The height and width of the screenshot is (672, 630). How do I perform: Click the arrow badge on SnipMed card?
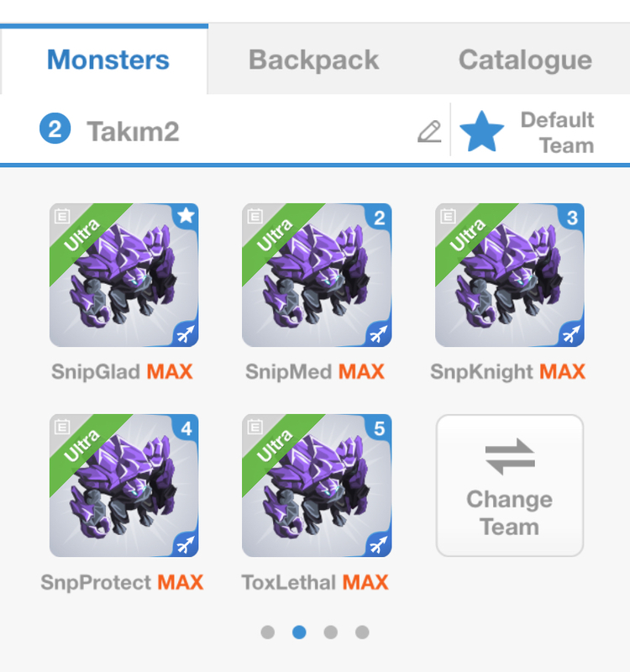click(x=378, y=333)
